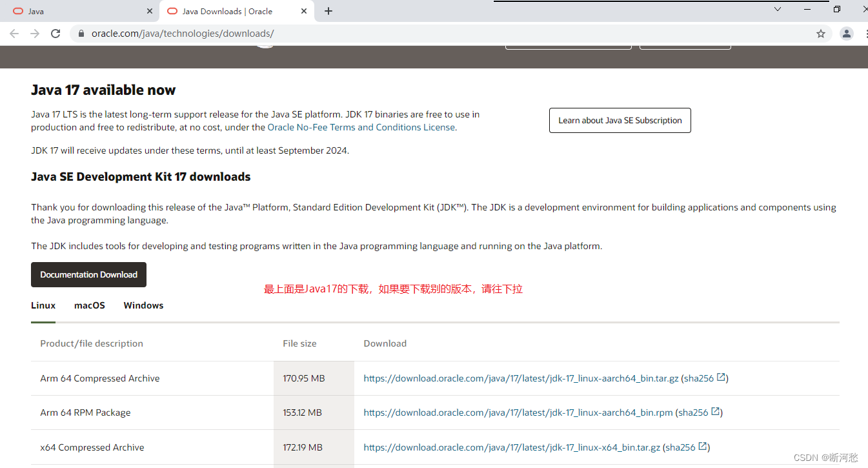Click the Arm 64 RPM Package cell
The width and height of the screenshot is (868, 468).
[152, 412]
